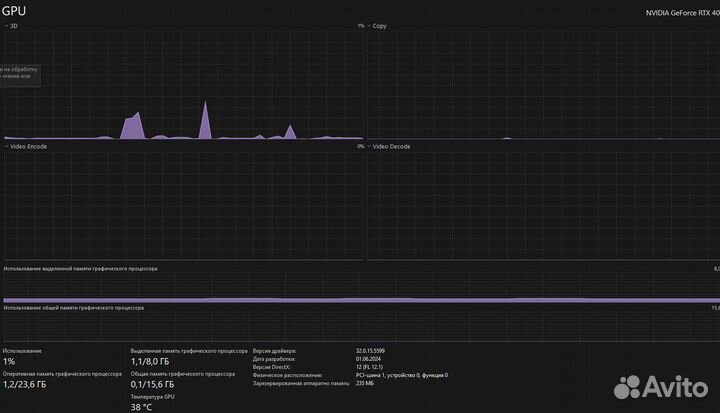Click inside the Video Decode graph area
The height and width of the screenshot is (413, 720).
click(540, 205)
